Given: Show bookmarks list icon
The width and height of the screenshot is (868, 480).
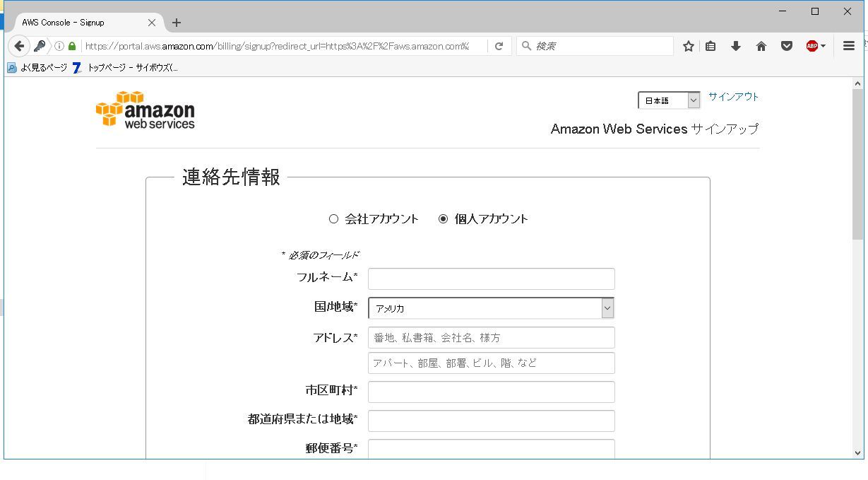Looking at the screenshot, I should (711, 46).
